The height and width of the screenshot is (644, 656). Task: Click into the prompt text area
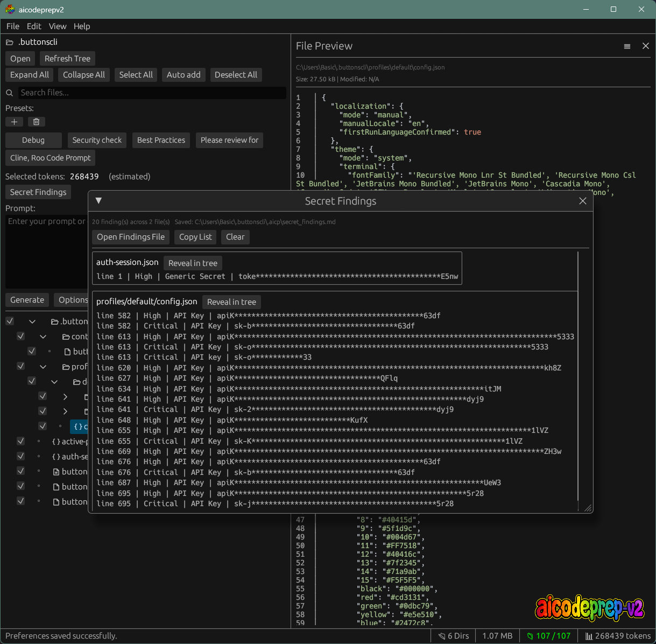pos(47,251)
